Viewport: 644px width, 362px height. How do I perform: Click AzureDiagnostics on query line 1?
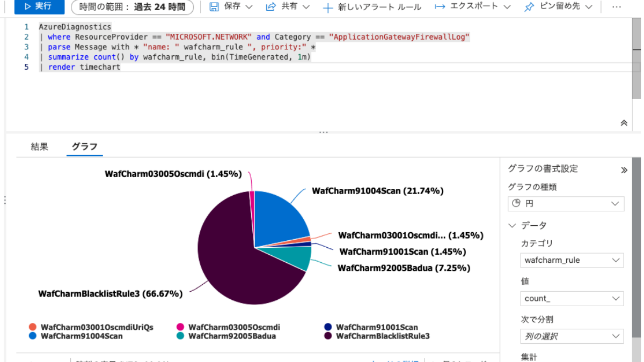(75, 27)
